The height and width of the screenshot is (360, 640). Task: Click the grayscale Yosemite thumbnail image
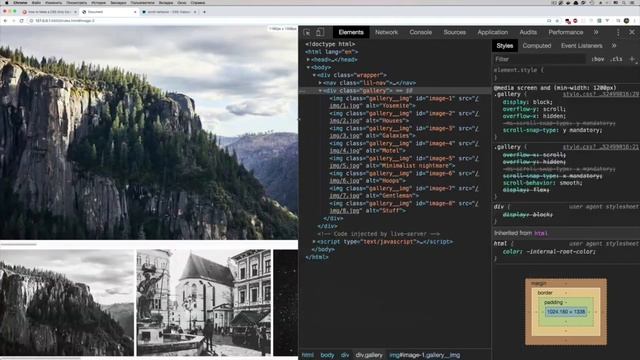click(x=67, y=303)
